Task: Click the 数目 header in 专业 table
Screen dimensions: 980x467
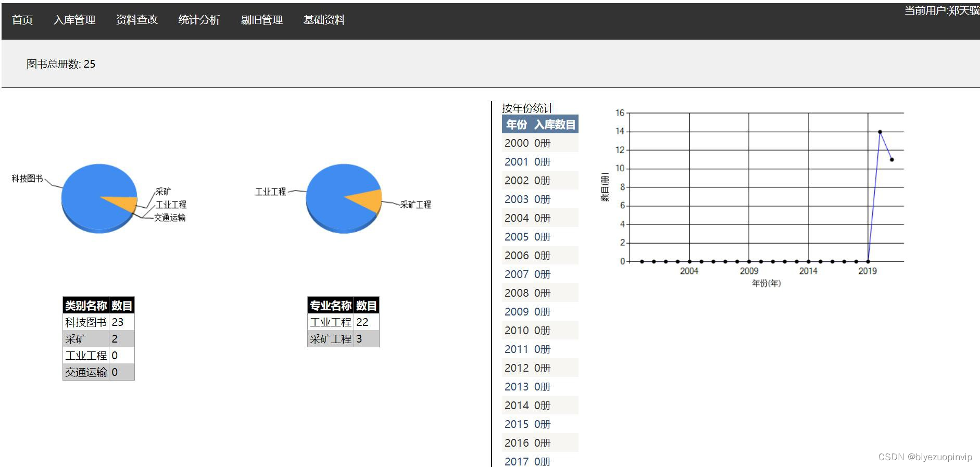Action: [367, 306]
